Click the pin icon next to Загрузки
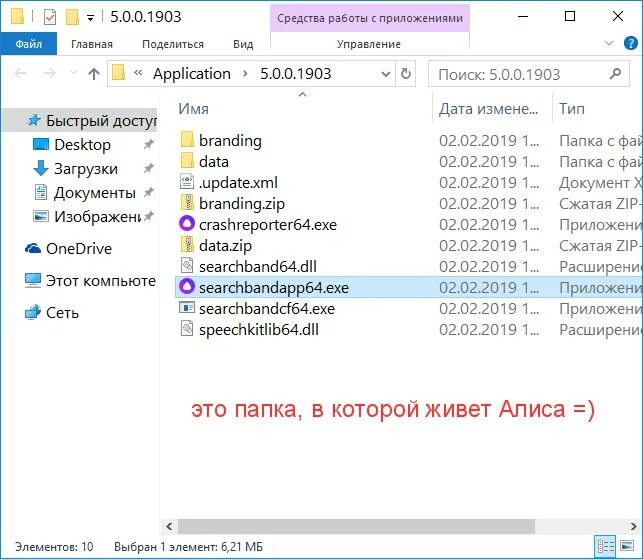This screenshot has height=559, width=643. 148,168
